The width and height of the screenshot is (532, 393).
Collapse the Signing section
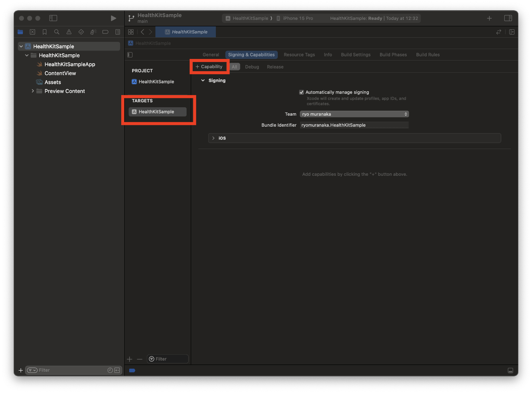pyautogui.click(x=203, y=80)
